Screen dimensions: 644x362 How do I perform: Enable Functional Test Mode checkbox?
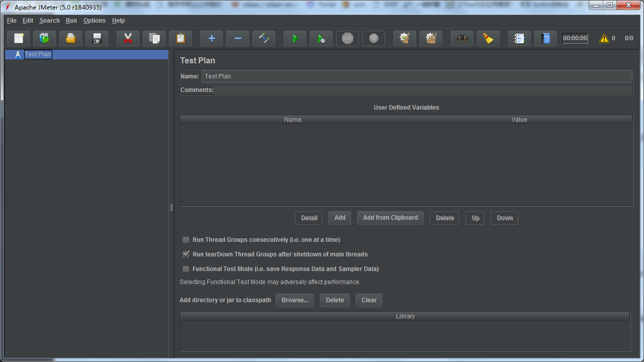(186, 269)
